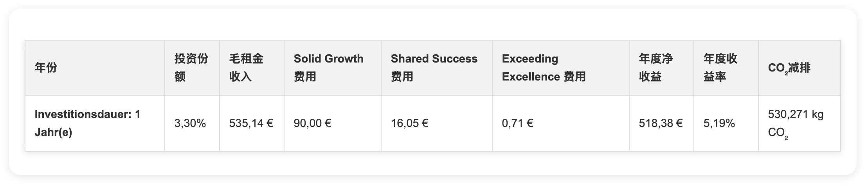Viewport: 868px width, 186px height.
Task: Click the CO₂减排 column header
Action: [789, 68]
